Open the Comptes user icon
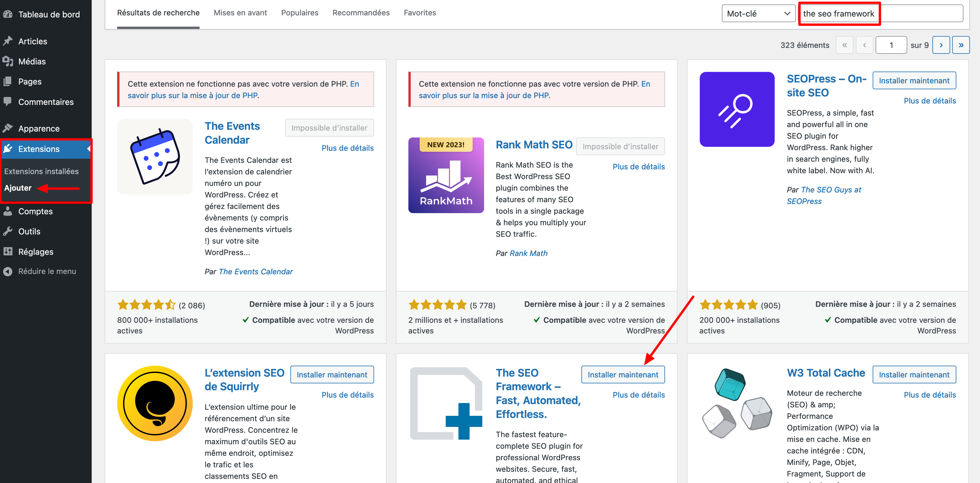 point(8,211)
